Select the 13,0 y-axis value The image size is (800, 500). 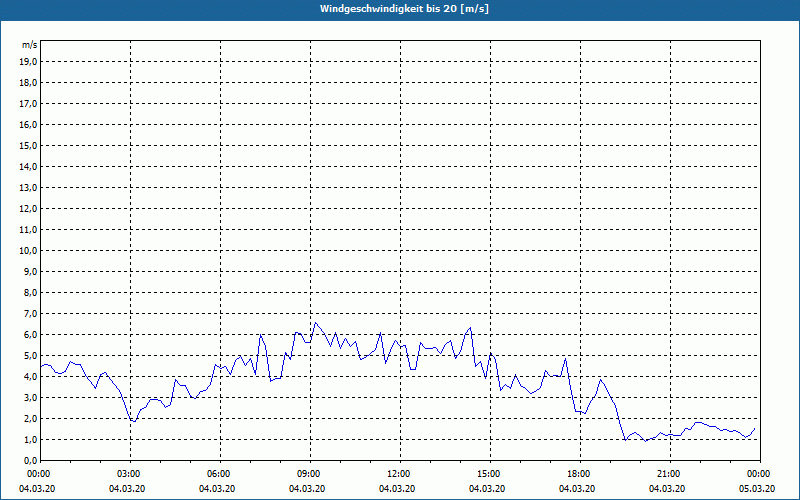(28, 187)
